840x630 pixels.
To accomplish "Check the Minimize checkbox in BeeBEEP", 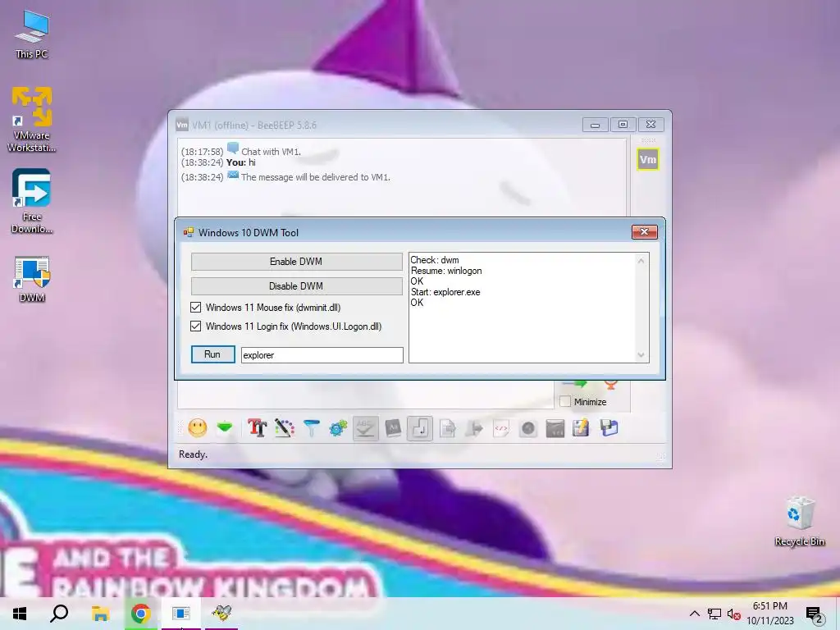I will click(x=564, y=401).
